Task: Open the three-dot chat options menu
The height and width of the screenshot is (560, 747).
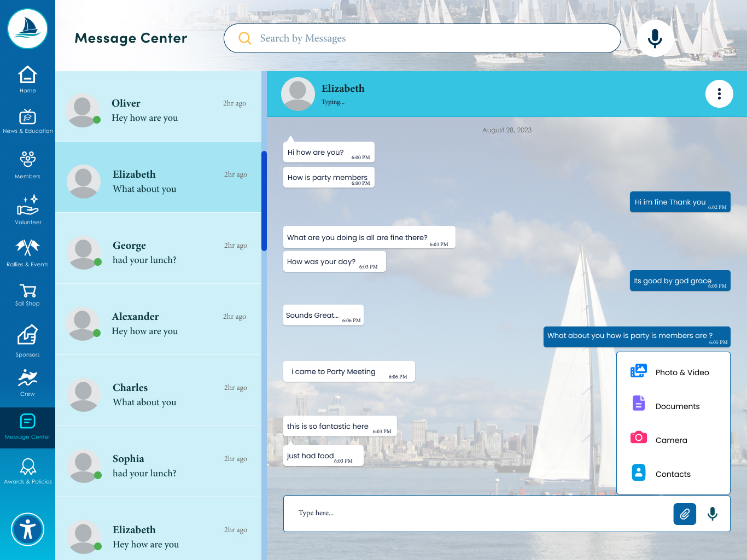Action: click(x=719, y=94)
